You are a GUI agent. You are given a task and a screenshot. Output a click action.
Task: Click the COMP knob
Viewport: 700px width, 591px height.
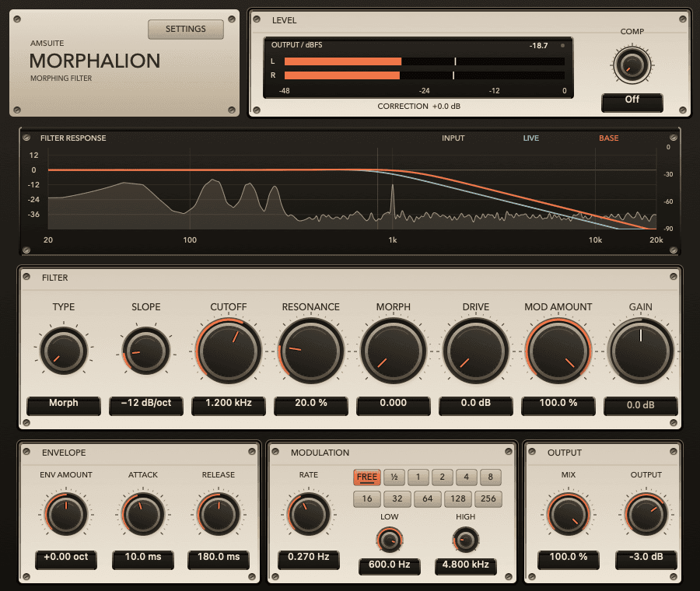632,65
